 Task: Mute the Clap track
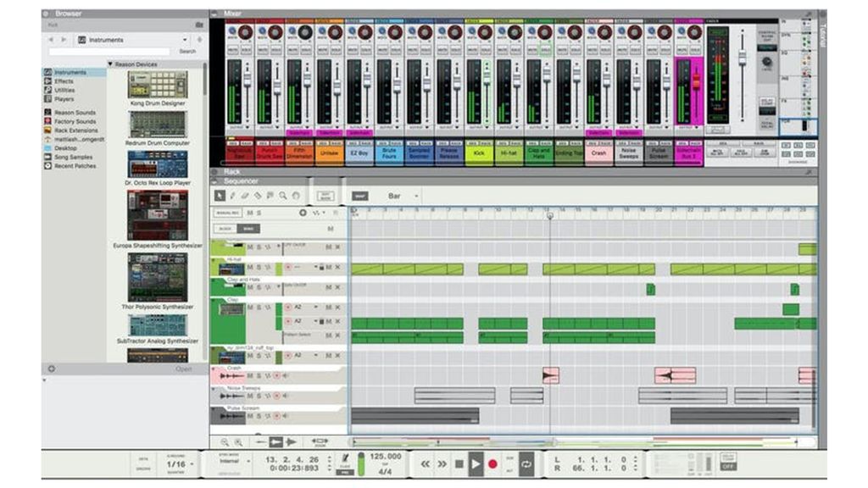251,307
